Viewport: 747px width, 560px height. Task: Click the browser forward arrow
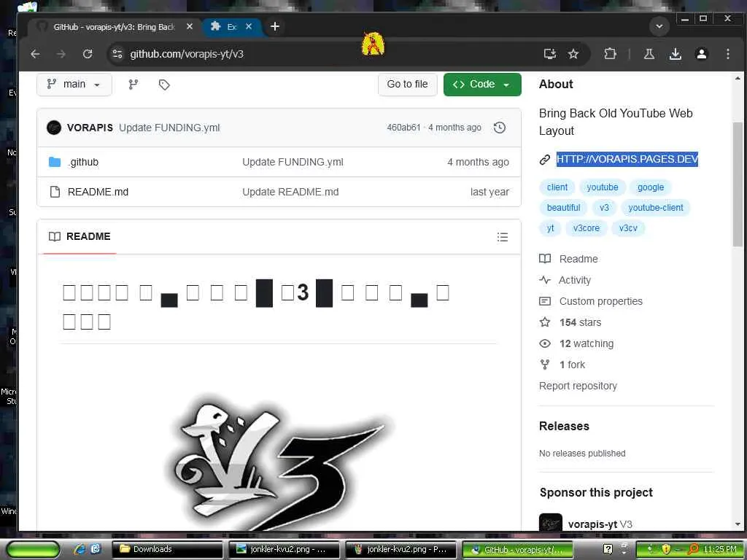[61, 54]
